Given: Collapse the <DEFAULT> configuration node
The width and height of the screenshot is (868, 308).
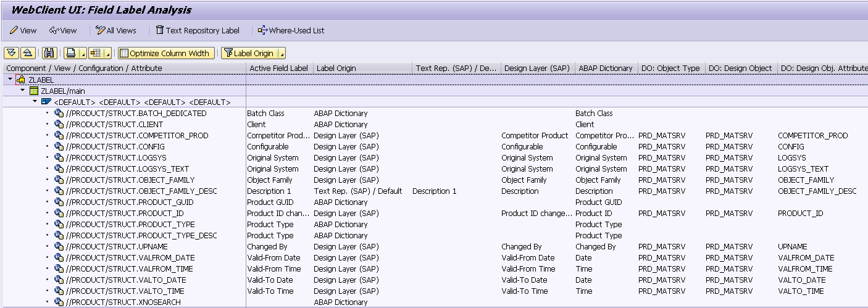Looking at the screenshot, I should pyautogui.click(x=35, y=102).
